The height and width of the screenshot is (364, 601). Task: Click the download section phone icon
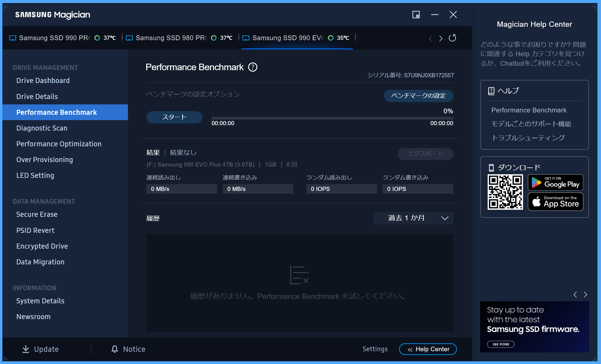pos(491,168)
